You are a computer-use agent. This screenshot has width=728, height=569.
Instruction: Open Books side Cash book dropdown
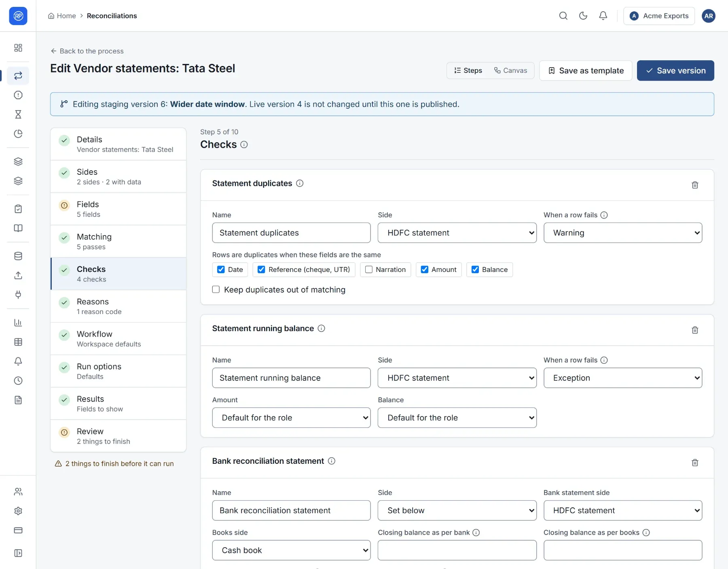[291, 550]
